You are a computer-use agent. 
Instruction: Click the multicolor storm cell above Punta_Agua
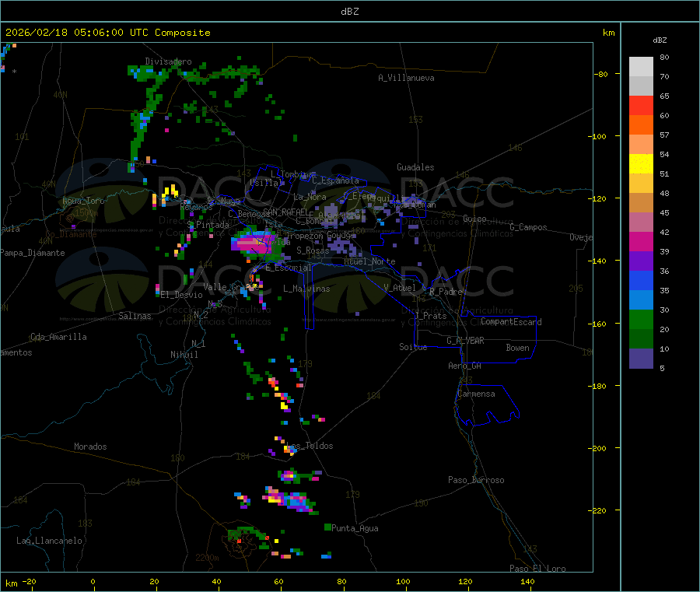point(290,499)
